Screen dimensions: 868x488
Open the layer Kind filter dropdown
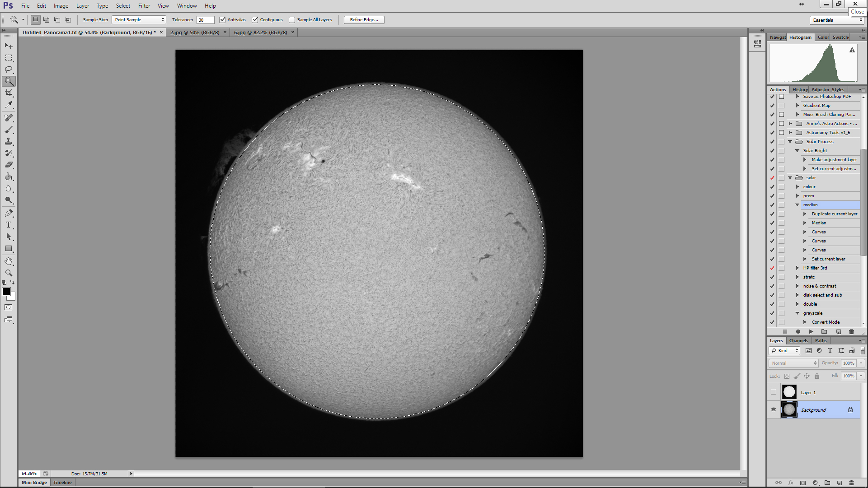[x=784, y=351]
